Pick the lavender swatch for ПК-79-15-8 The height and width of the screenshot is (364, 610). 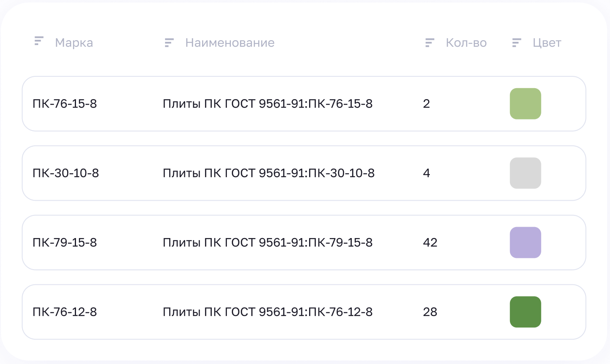click(525, 243)
